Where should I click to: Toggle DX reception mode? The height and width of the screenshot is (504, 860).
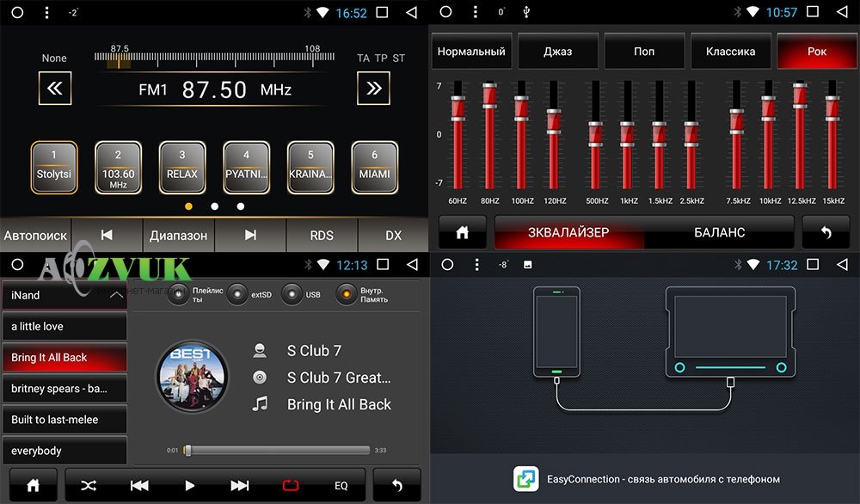(x=393, y=236)
